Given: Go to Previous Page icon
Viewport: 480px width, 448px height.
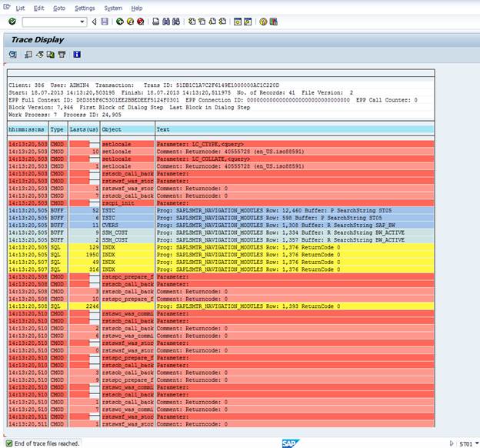Looking at the screenshot, I should (202, 22).
